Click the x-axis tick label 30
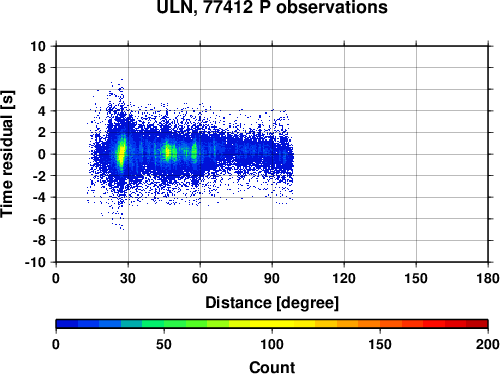This screenshot has width=500, height=374. pos(128,278)
